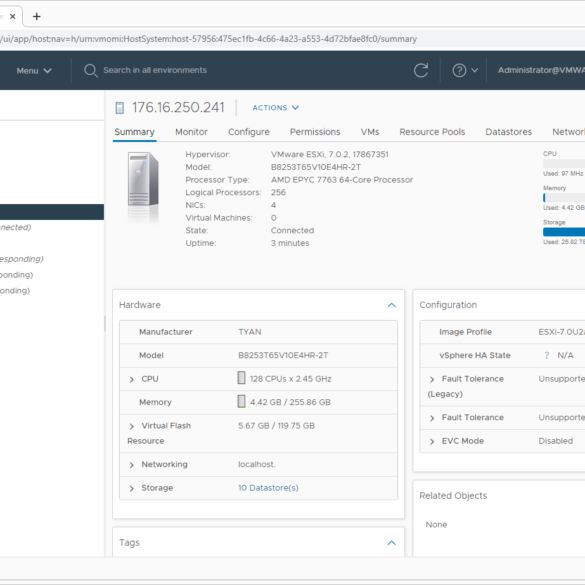
Task: Expand the Networking hardware row
Action: pos(131,465)
